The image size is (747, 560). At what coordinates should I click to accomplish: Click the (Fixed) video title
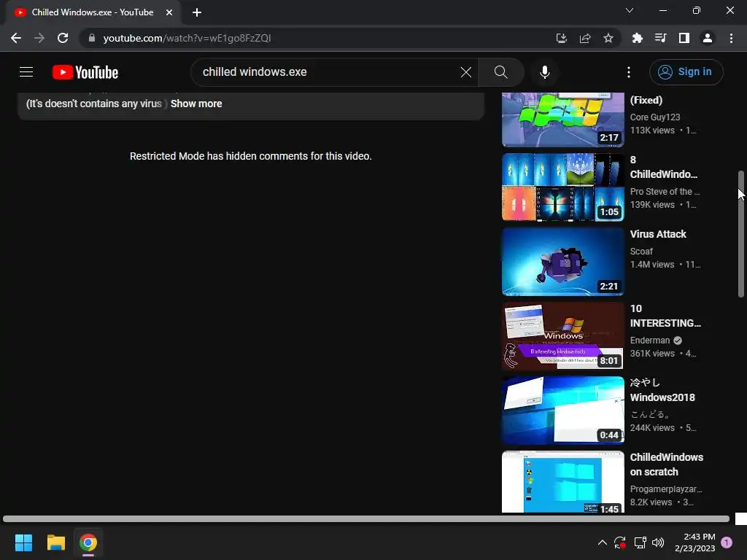tap(646, 101)
